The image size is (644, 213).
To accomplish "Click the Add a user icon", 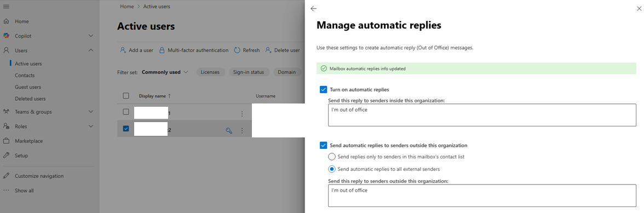I will 123,50.
